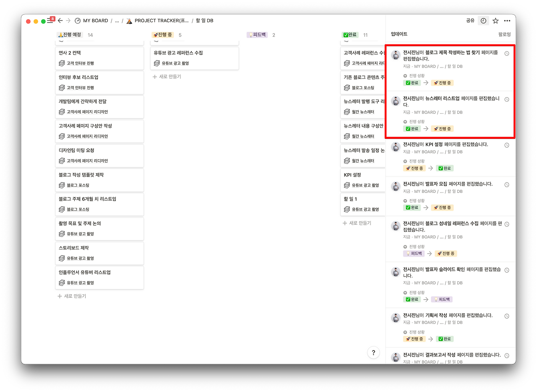Click 피드백 tag in 블로그 섬네일 레퍼런스 수집 update
This screenshot has width=537, height=392.
coord(414,253)
